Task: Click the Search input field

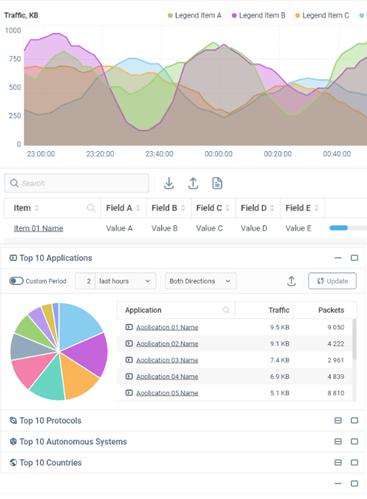Action: pyautogui.click(x=77, y=183)
